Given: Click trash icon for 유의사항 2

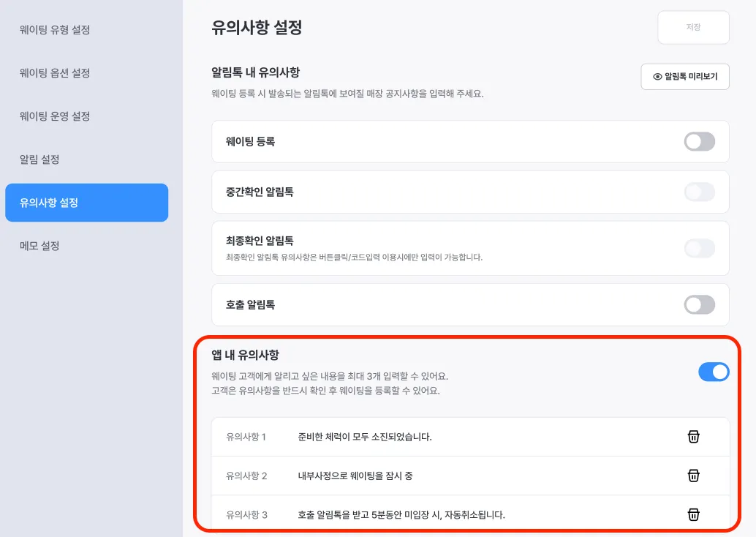Looking at the screenshot, I should (694, 476).
